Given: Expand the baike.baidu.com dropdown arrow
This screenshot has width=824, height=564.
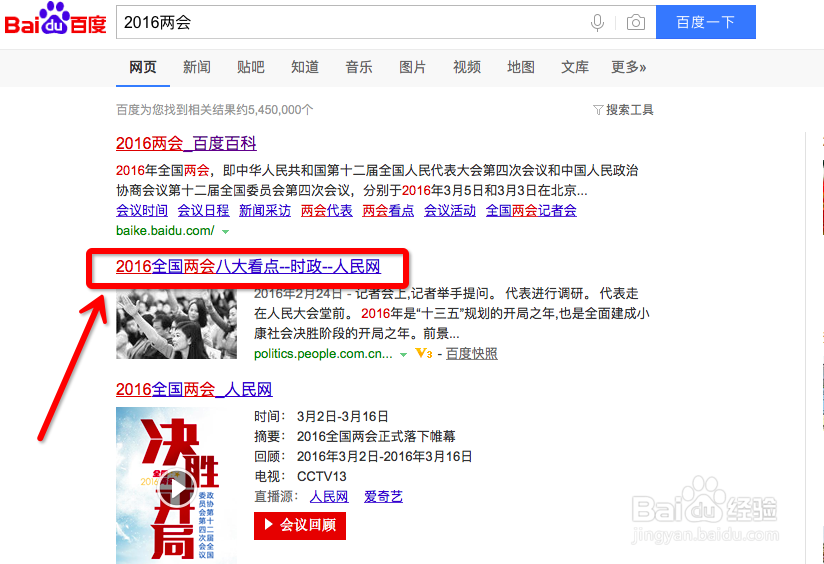Looking at the screenshot, I should (225, 231).
